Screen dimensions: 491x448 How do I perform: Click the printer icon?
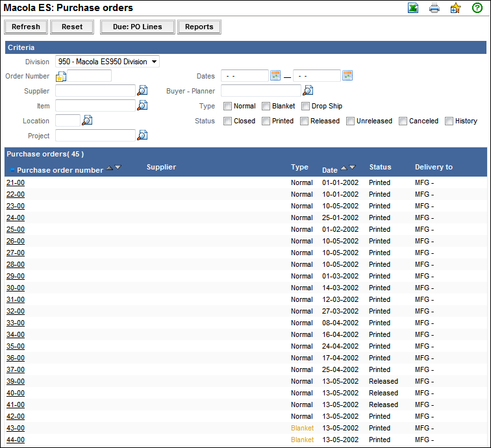tap(434, 8)
